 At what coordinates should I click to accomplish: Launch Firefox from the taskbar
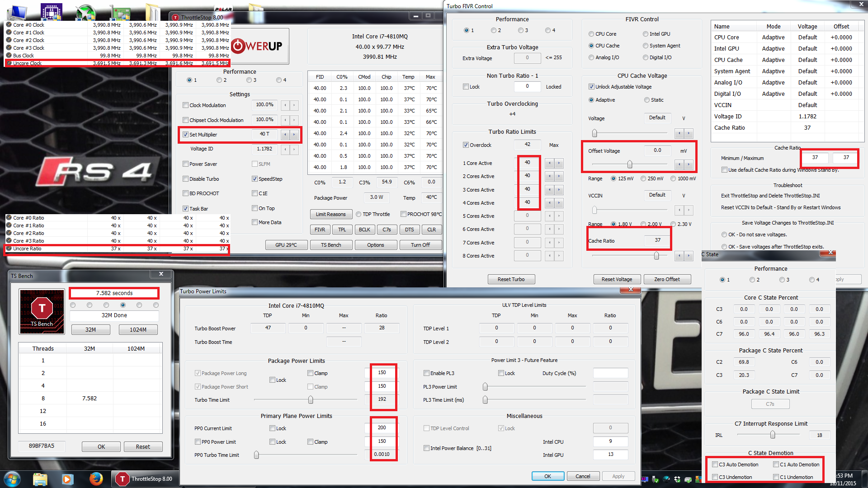[96, 479]
